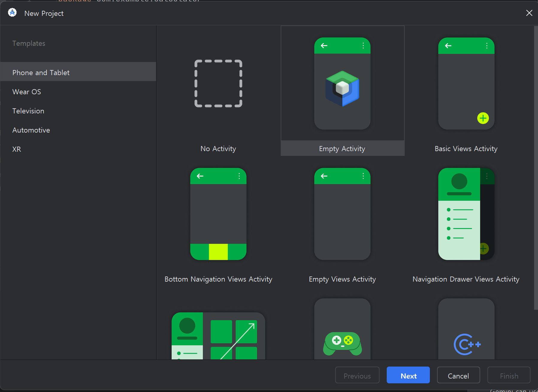Viewport: 538px width, 392px height.
Task: Click the Android Studio logo icon
Action: (12, 13)
